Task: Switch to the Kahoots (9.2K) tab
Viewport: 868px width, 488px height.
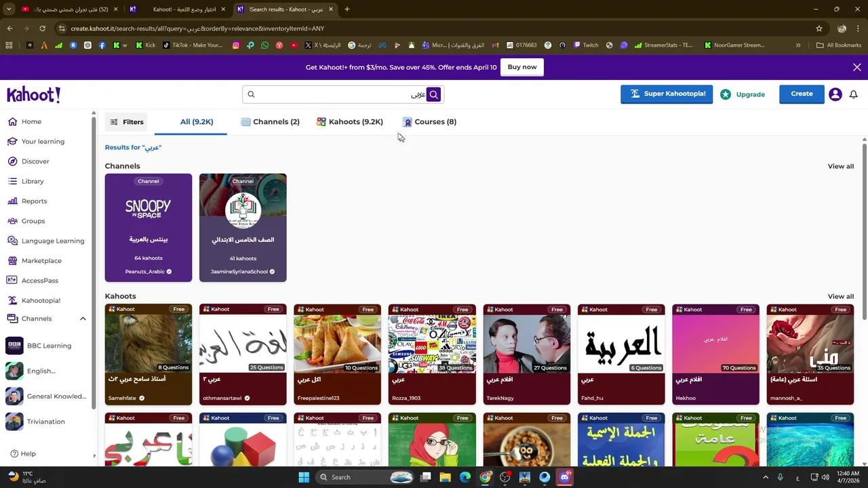Action: pos(349,122)
